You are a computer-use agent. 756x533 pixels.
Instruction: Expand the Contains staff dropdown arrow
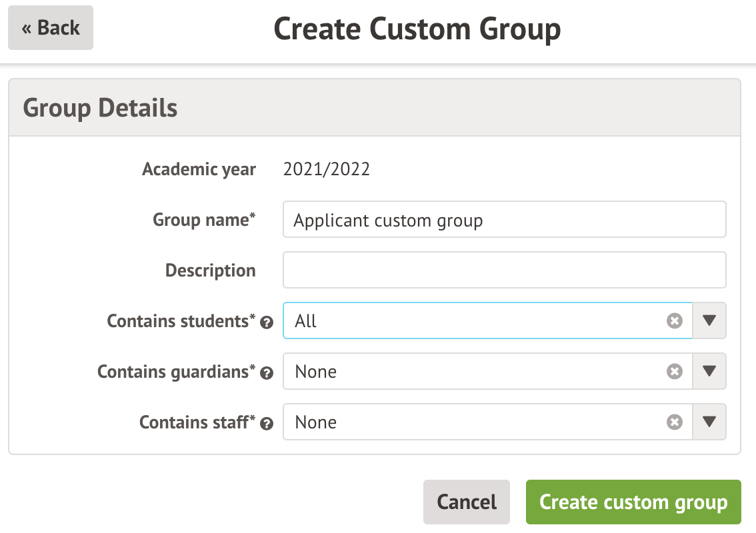(709, 422)
